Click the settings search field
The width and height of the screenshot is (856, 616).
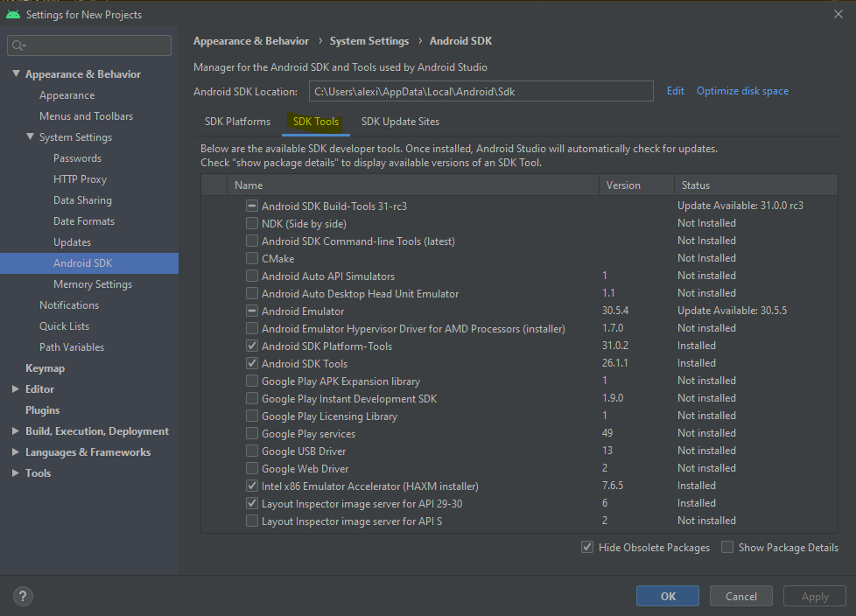pyautogui.click(x=89, y=45)
